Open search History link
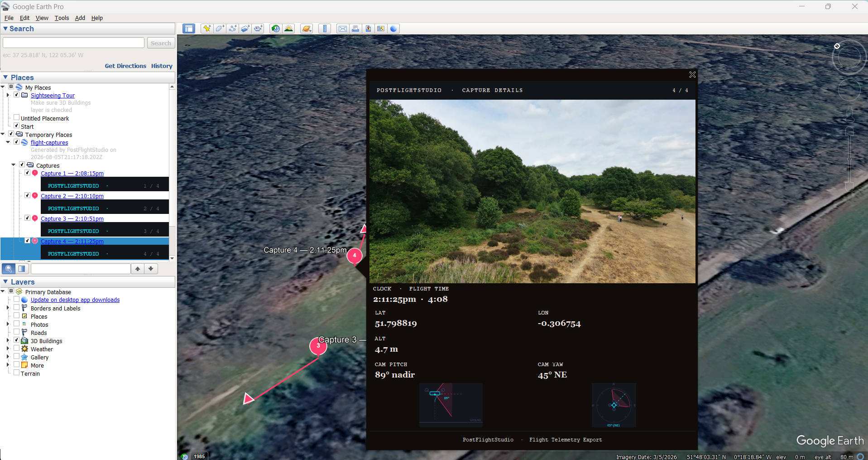Viewport: 868px width, 460px height. 162,66
